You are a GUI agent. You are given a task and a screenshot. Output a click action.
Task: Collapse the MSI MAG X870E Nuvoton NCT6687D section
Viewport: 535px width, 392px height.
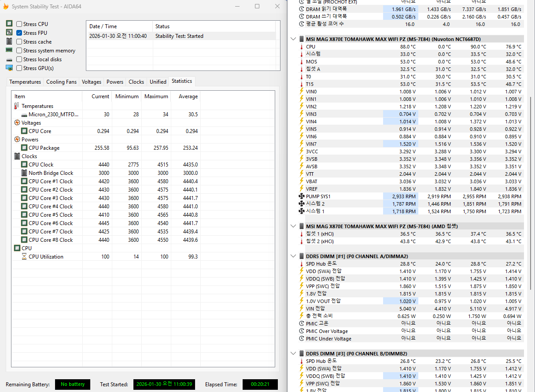coord(294,39)
